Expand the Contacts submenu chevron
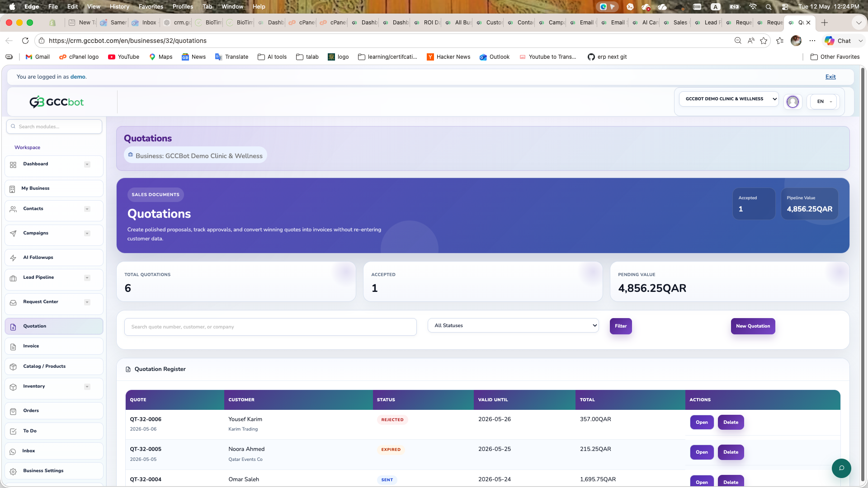 click(87, 209)
